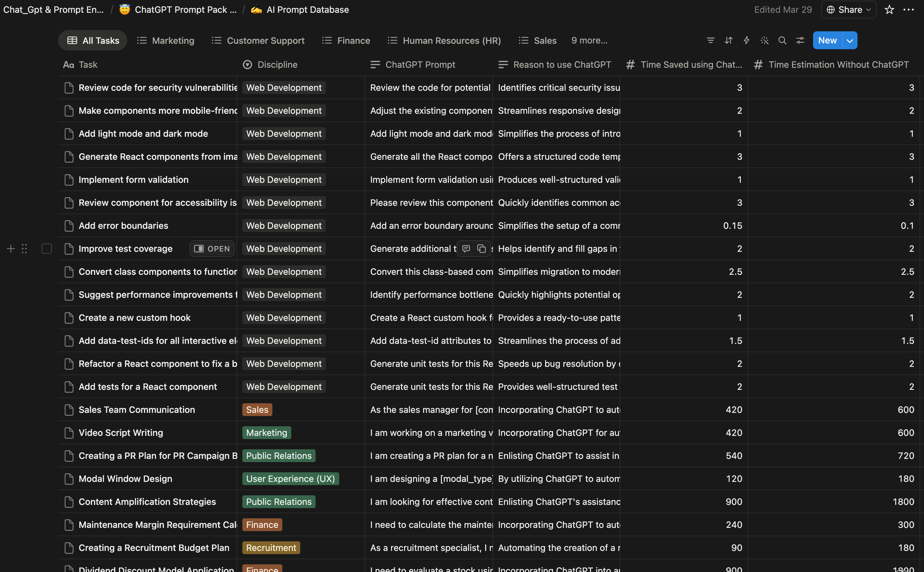Click the ChatGPT Prompt Pack emoji icon
The image size is (924, 572).
point(125,10)
